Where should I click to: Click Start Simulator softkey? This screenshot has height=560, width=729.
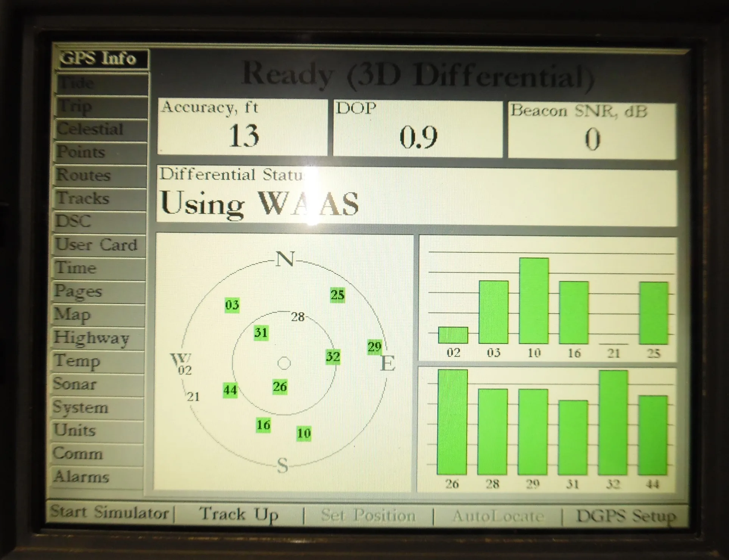pos(110,513)
